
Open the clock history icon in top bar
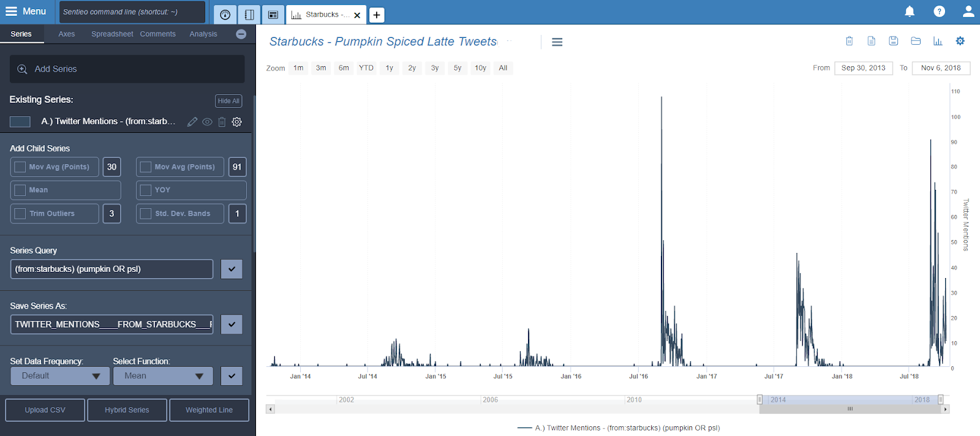click(x=225, y=14)
